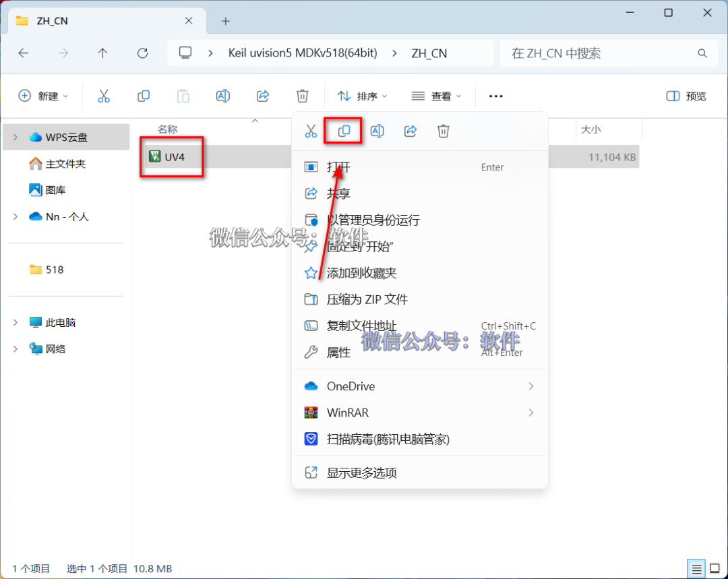Click the toolbar Paste icon
Image resolution: width=728 pixels, height=579 pixels.
pyautogui.click(x=183, y=96)
